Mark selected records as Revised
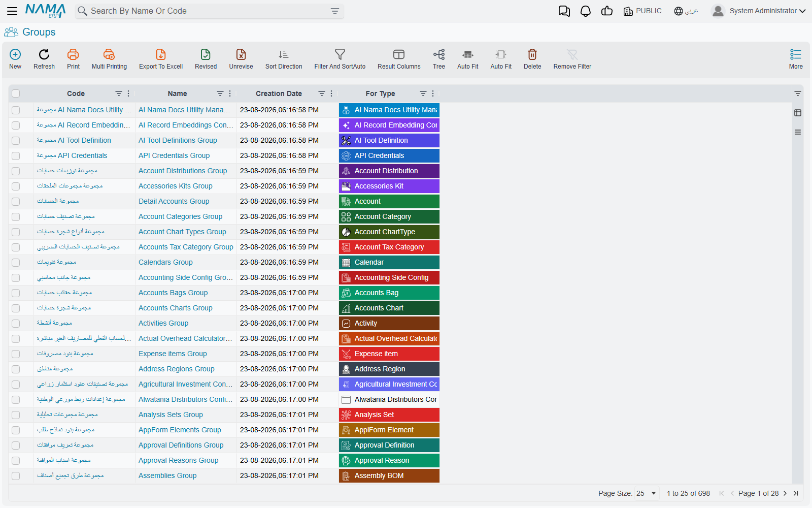This screenshot has height=508, width=812. pyautogui.click(x=206, y=59)
